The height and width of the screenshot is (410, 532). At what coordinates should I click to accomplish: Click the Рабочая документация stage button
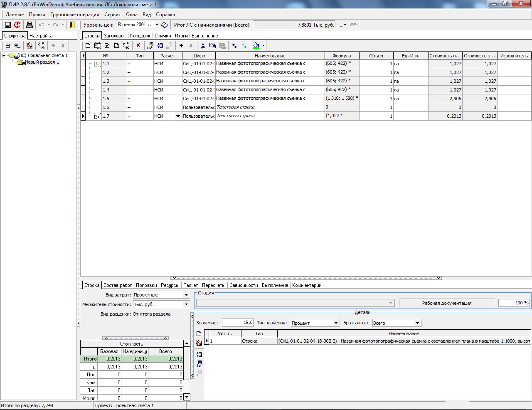tap(447, 303)
